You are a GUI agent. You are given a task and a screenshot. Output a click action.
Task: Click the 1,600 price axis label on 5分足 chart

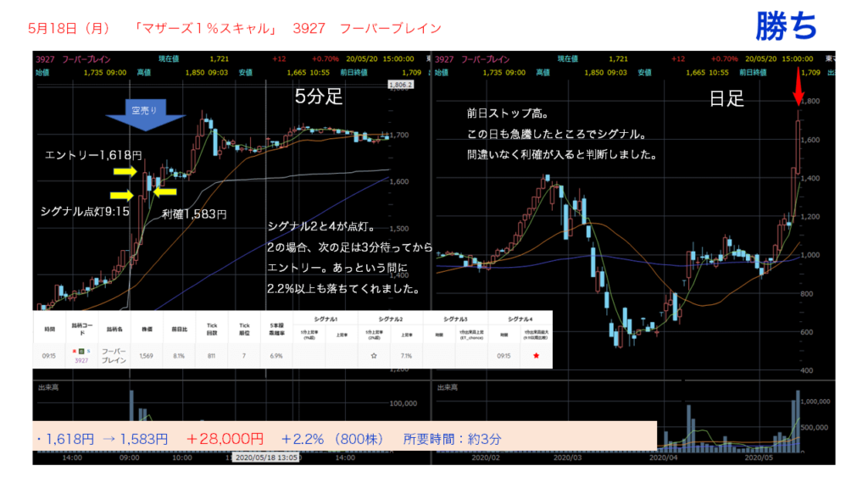click(x=400, y=181)
